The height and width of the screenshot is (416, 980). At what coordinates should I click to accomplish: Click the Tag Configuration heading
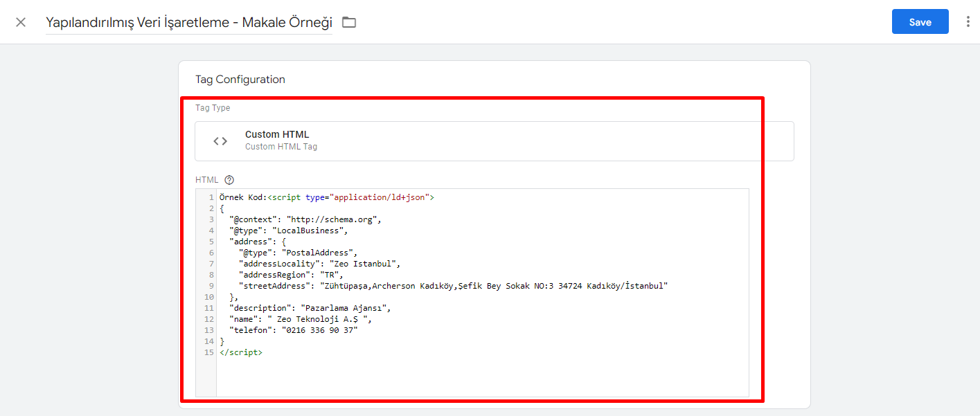(240, 80)
